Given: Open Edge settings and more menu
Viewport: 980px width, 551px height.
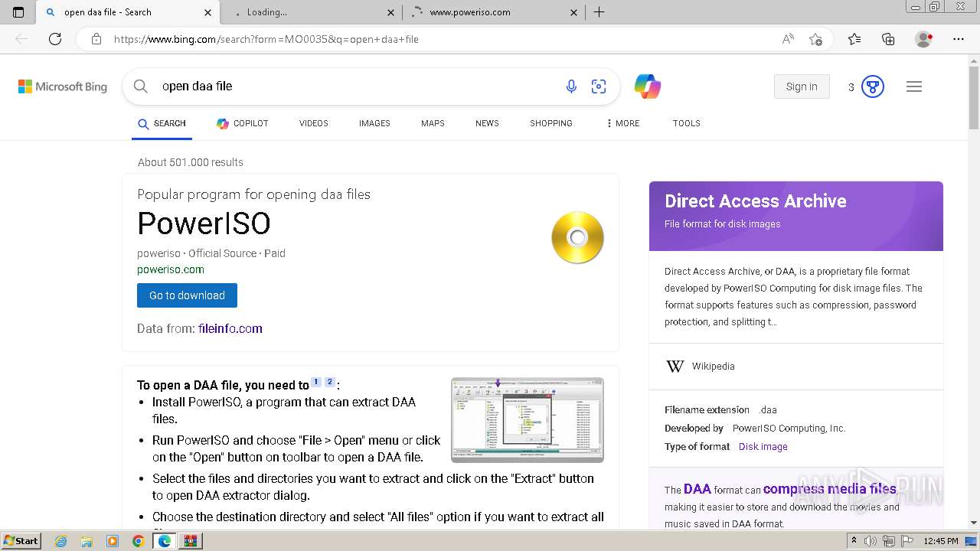Looking at the screenshot, I should point(959,39).
